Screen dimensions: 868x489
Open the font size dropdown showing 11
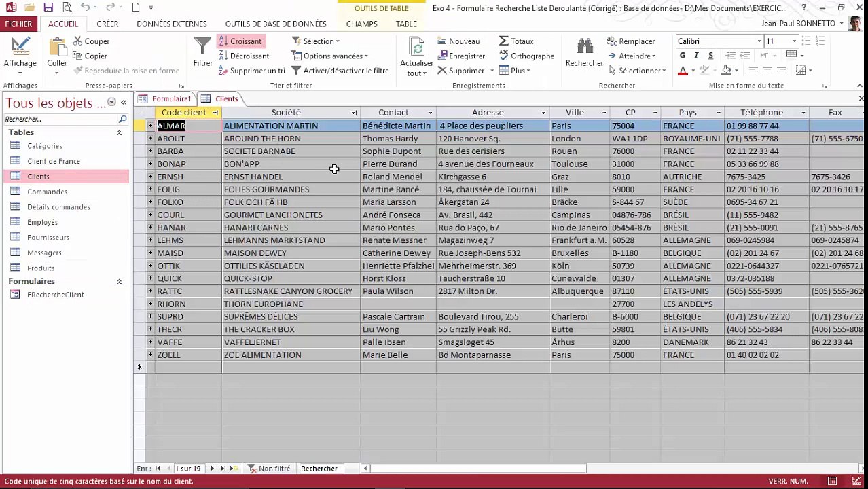click(794, 41)
